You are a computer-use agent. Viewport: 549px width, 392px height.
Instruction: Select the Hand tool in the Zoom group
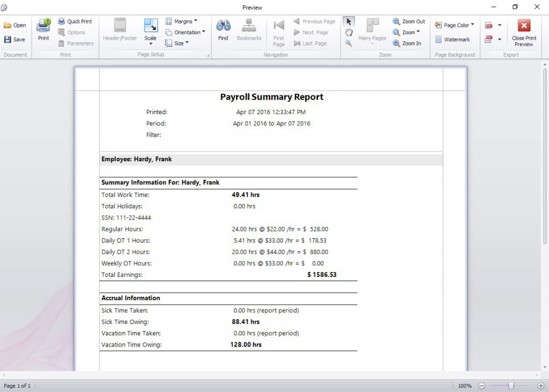[348, 33]
